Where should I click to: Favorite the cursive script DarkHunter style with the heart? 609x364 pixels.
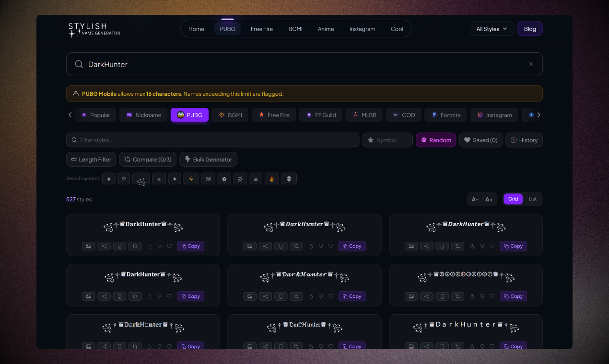click(x=331, y=296)
